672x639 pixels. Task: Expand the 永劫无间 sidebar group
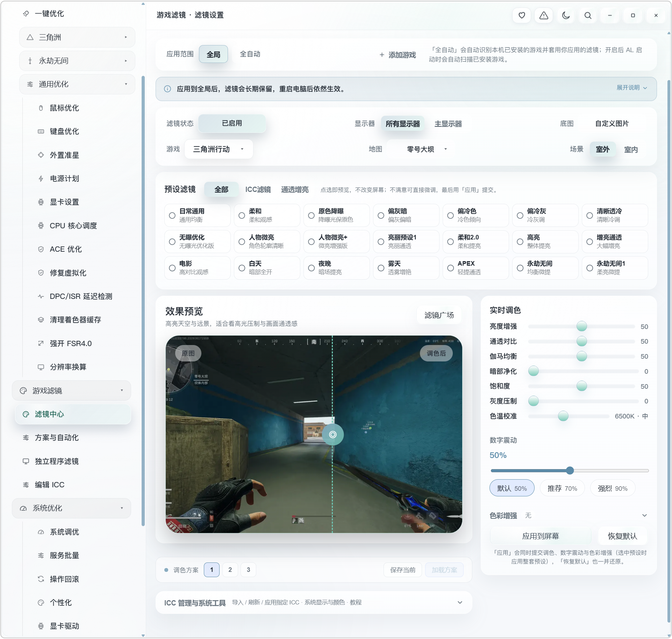[77, 61]
